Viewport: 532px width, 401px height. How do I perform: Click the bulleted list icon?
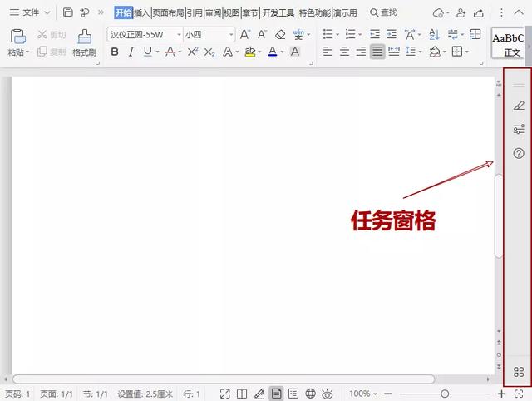(x=328, y=34)
